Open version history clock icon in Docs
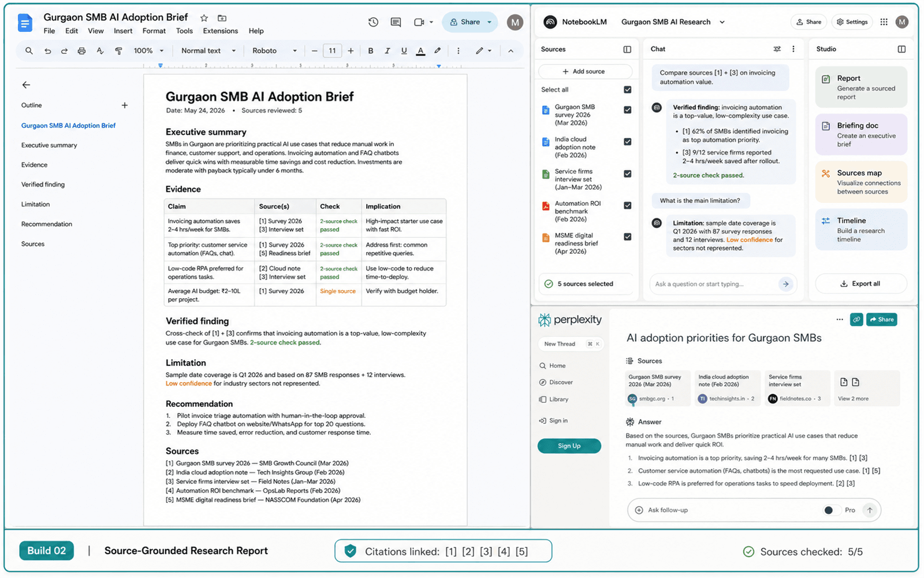The width and height of the screenshot is (924, 578). coord(373,22)
